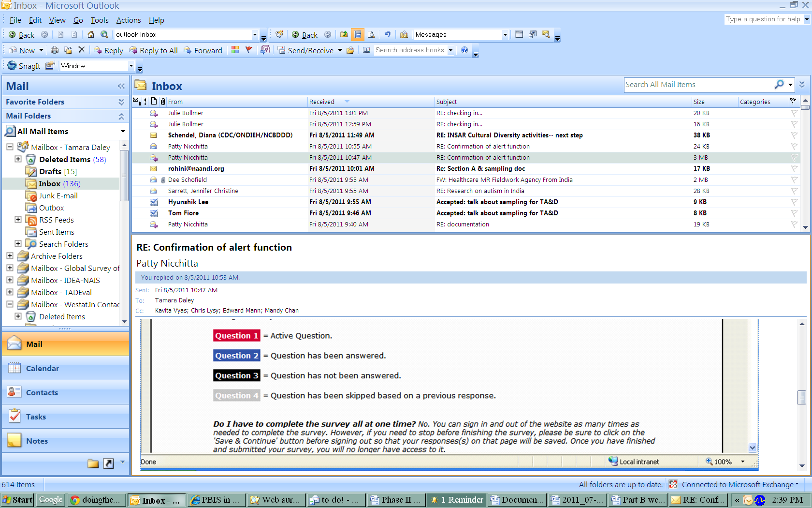Click the blue Help question mark icon
812x508 pixels.
coord(464,50)
